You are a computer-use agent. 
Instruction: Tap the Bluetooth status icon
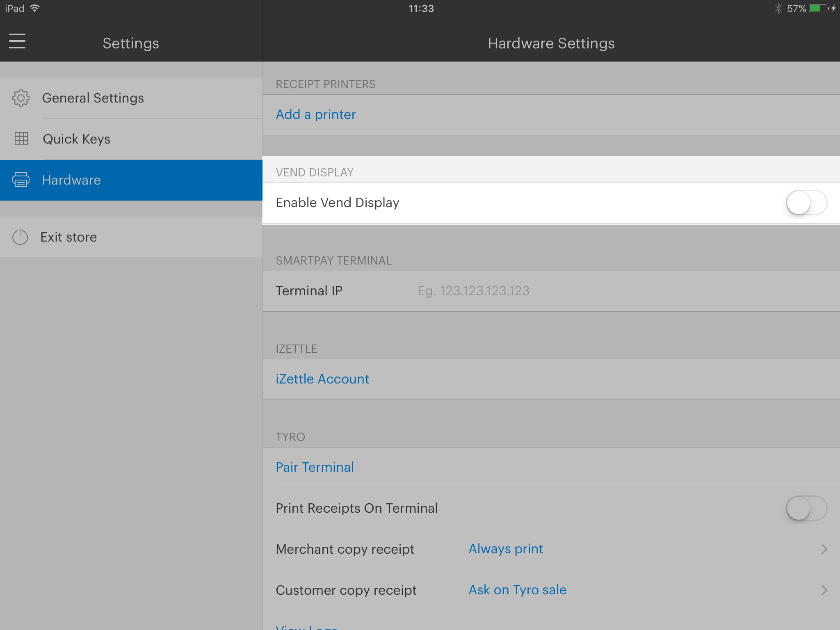[x=778, y=9]
